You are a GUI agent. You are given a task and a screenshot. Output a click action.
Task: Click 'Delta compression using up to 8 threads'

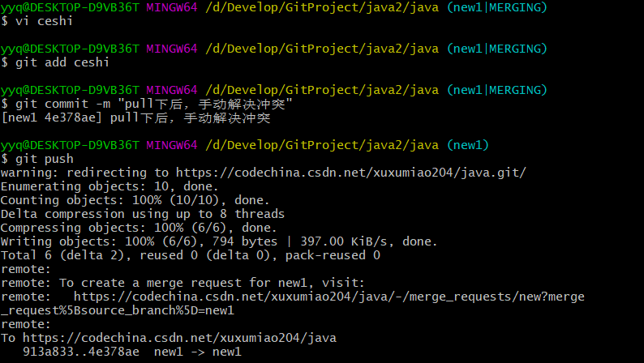[143, 214]
